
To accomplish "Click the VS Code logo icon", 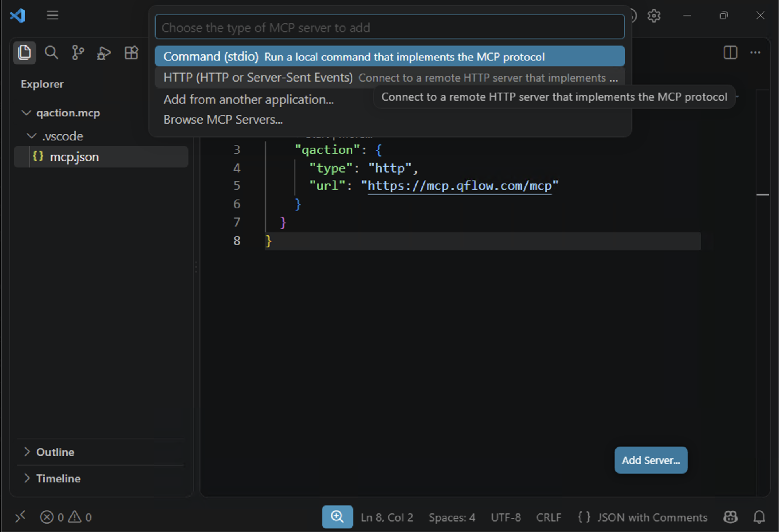I will tap(18, 16).
